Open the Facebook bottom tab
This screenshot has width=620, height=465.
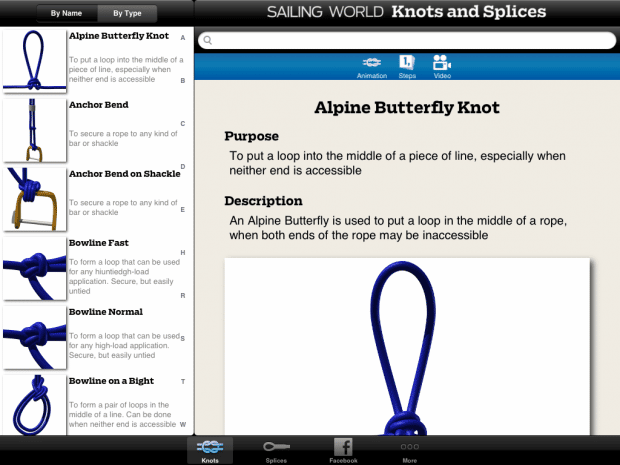pyautogui.click(x=343, y=451)
